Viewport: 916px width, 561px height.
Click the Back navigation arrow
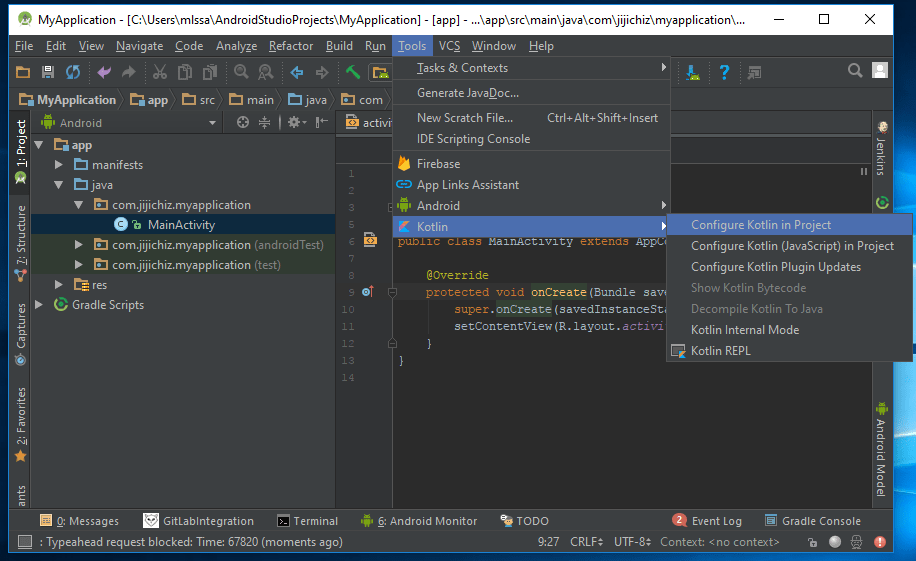pos(297,72)
